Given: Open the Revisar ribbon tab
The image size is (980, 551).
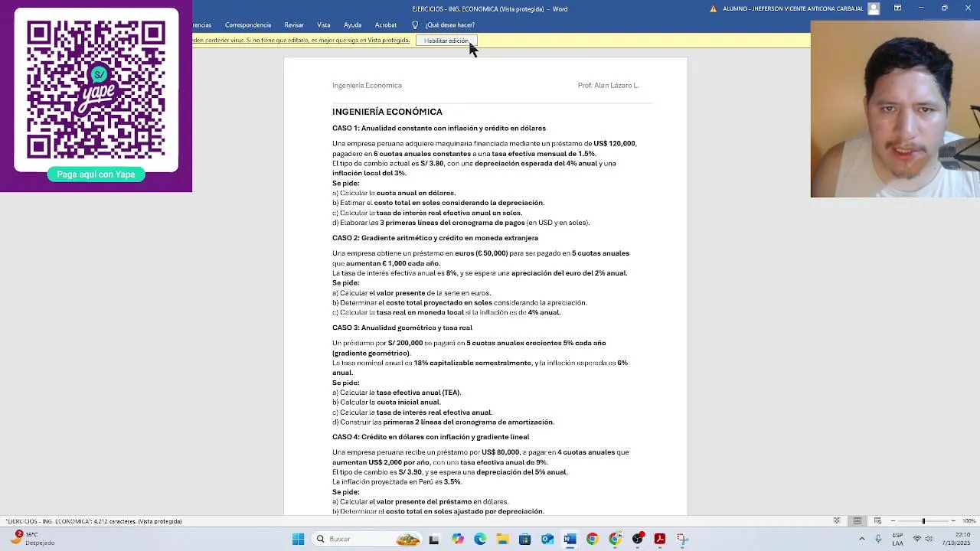Looking at the screenshot, I should pos(294,24).
